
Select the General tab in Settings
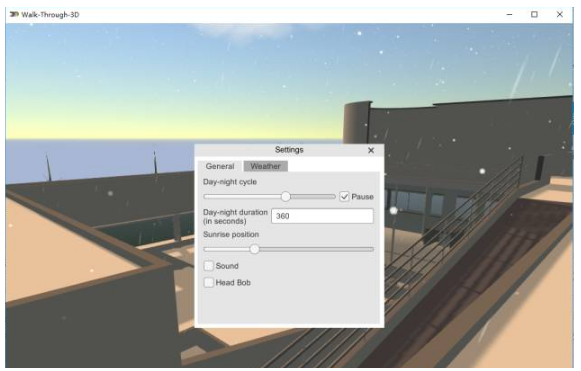point(220,166)
